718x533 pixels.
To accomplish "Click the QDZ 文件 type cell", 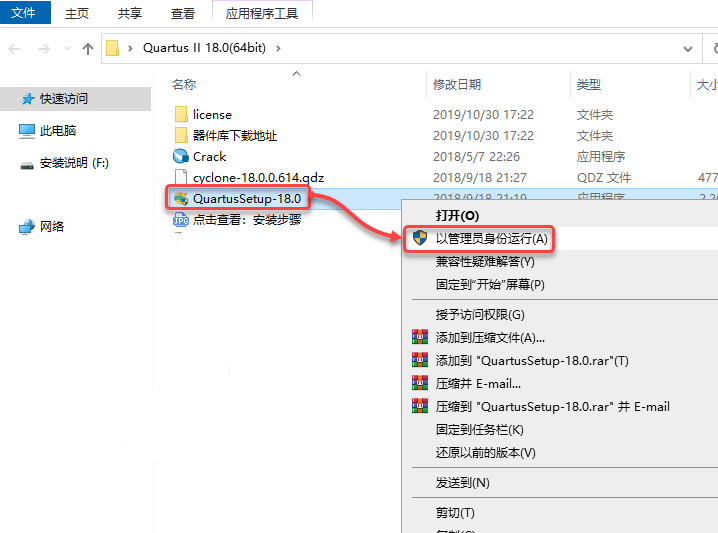I will click(604, 178).
